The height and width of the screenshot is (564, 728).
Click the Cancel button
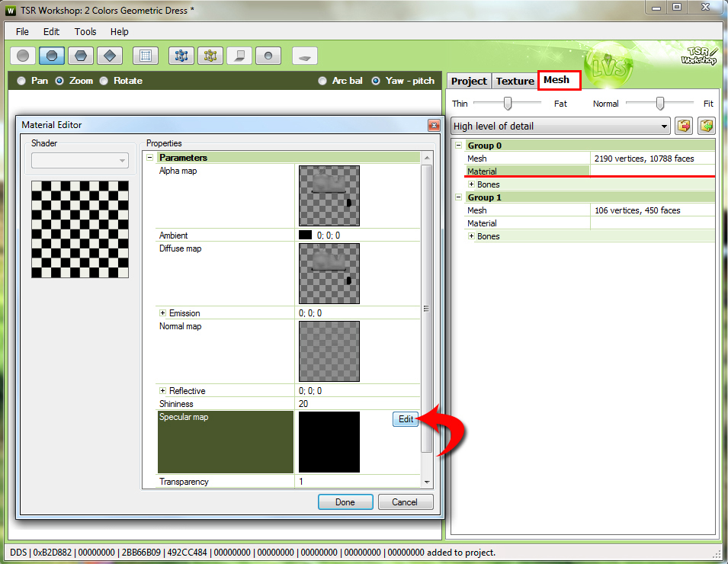(405, 502)
